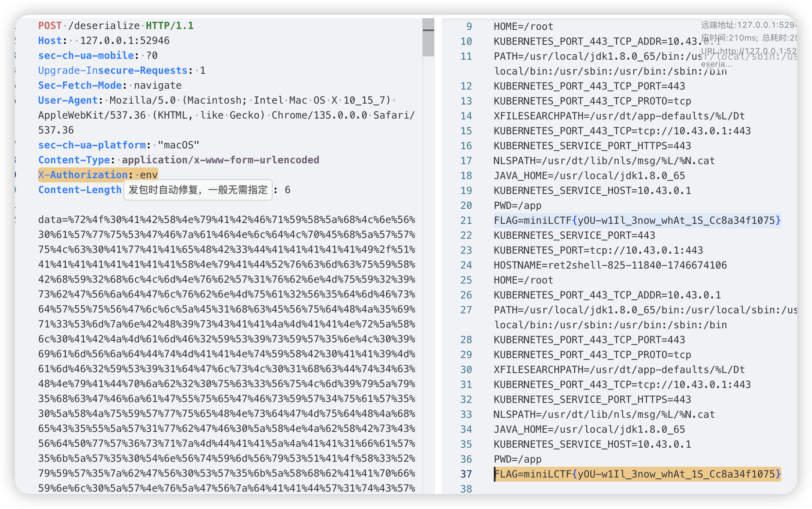The image size is (812, 509).
Task: Click the User-Agent header name
Action: point(68,100)
